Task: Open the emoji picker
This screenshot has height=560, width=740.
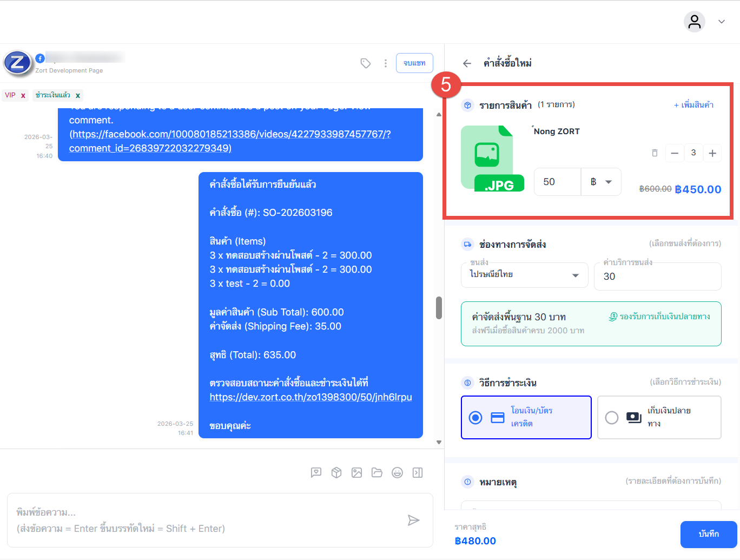Action: (397, 473)
